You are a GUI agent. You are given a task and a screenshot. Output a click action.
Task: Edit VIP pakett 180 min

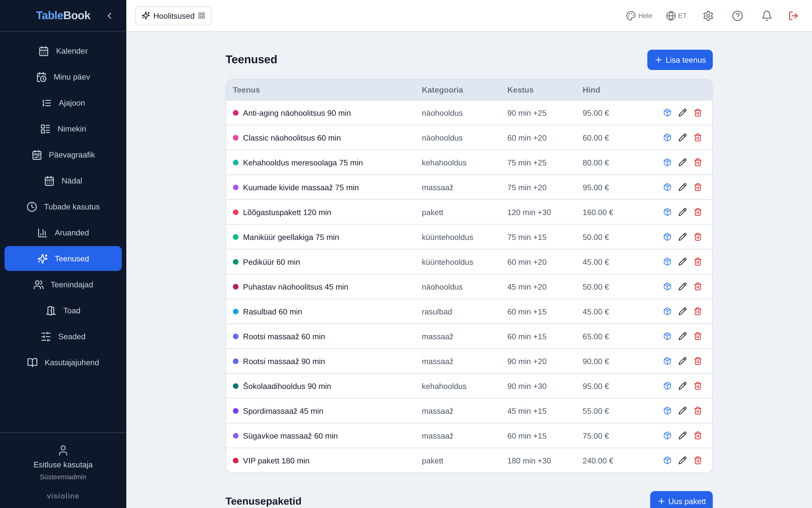683,461
